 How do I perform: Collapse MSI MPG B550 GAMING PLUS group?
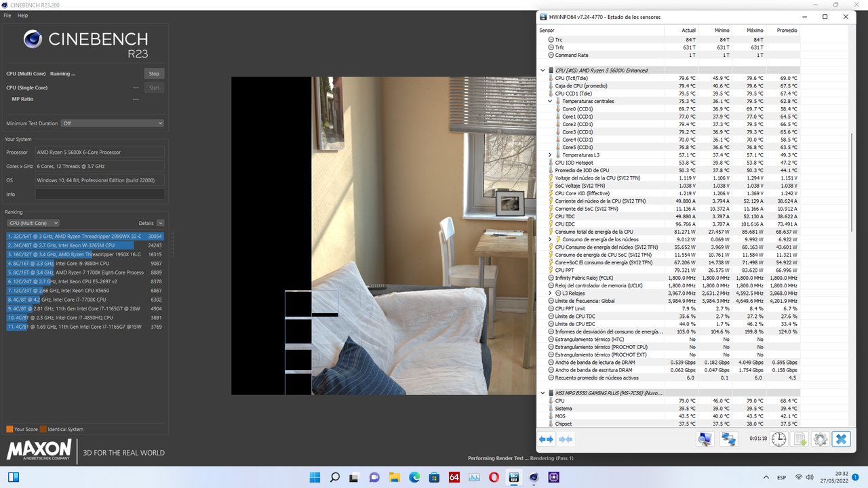pos(542,393)
